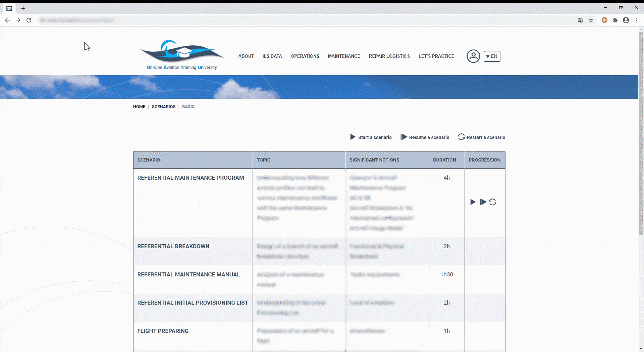The image size is (644, 352).
Task: Select REFERENTIAL INITIAL PROVISIONING LIST scenario name
Action: tap(193, 303)
